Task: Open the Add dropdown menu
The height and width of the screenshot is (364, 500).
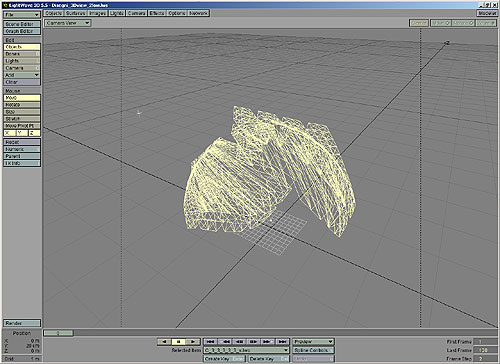Action: point(22,75)
